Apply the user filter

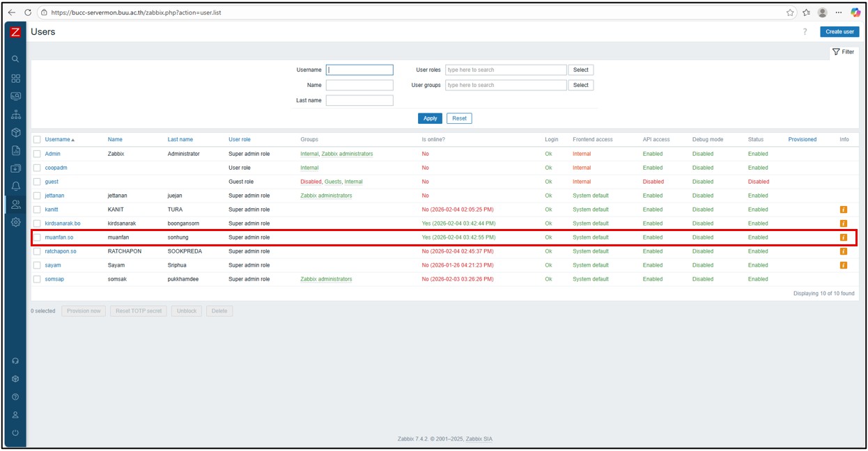pos(430,118)
